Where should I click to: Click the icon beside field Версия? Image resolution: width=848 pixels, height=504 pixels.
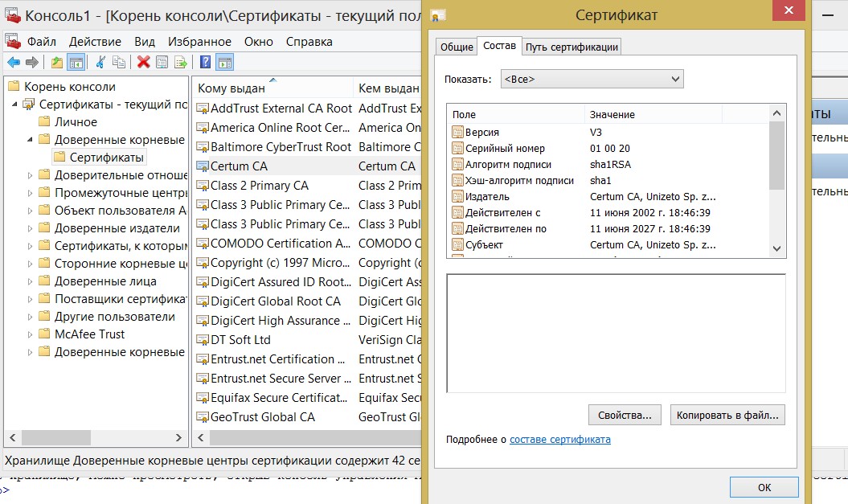tap(457, 132)
